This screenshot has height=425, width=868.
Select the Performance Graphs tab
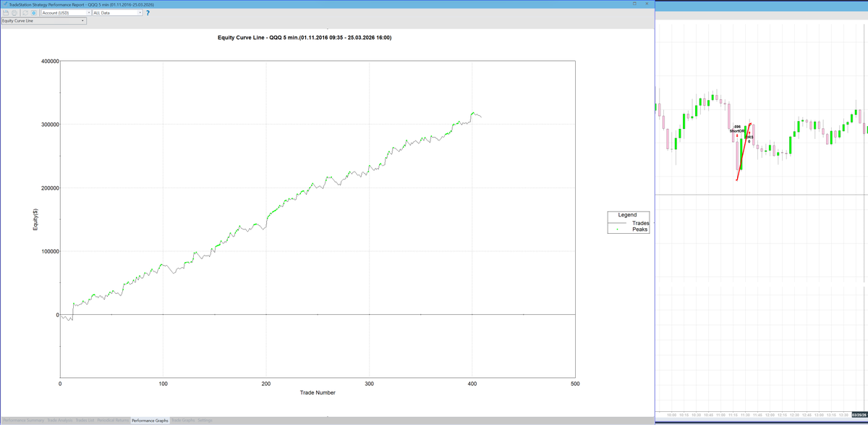[150, 420]
